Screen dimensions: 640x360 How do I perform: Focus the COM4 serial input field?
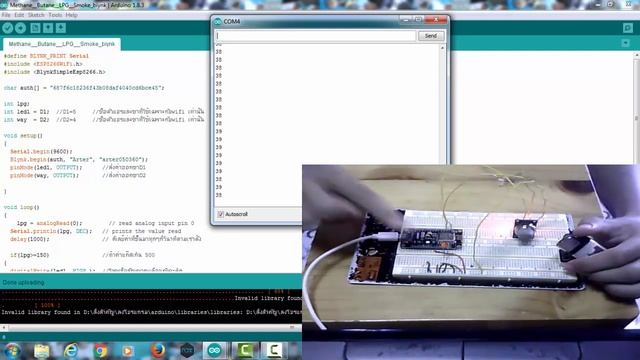[x=316, y=36]
